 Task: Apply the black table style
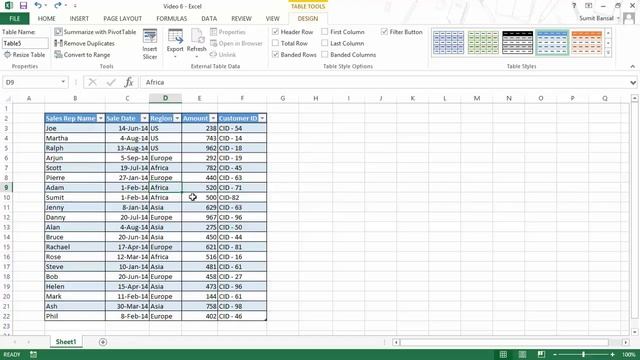(x=518, y=42)
